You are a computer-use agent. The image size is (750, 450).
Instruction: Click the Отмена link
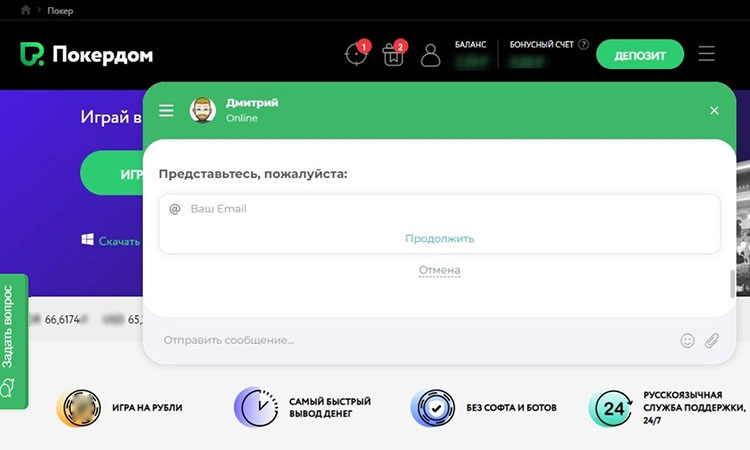coord(440,271)
